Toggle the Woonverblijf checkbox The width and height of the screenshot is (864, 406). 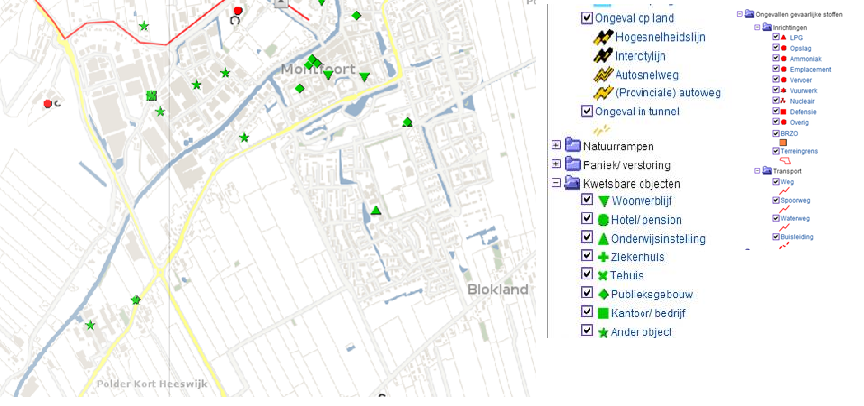pos(587,200)
